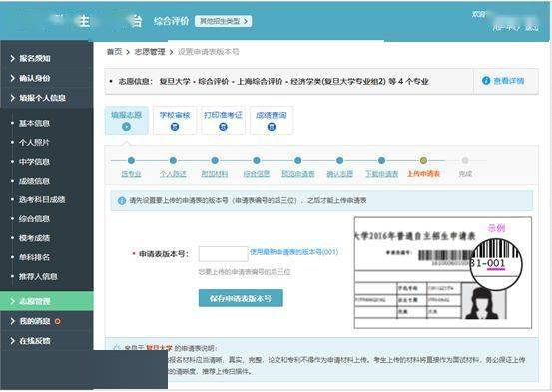Click the step dot above 预览申请表
This screenshot has height=392, width=552.
point(298,161)
